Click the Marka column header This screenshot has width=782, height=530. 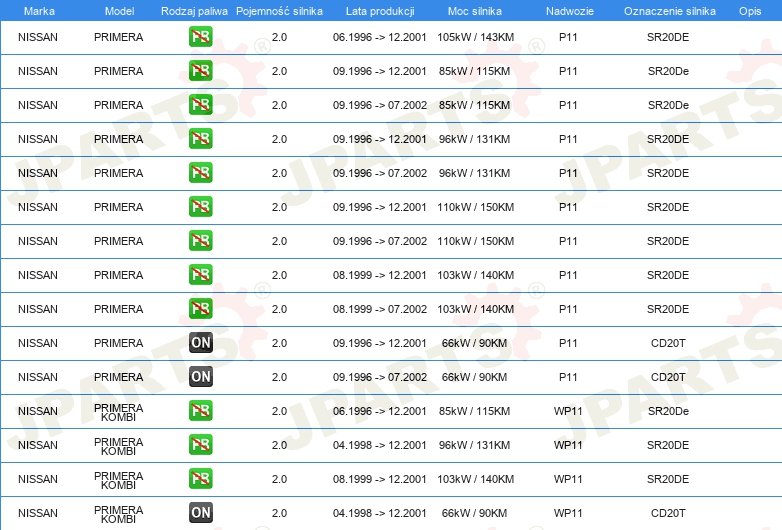pyautogui.click(x=39, y=11)
